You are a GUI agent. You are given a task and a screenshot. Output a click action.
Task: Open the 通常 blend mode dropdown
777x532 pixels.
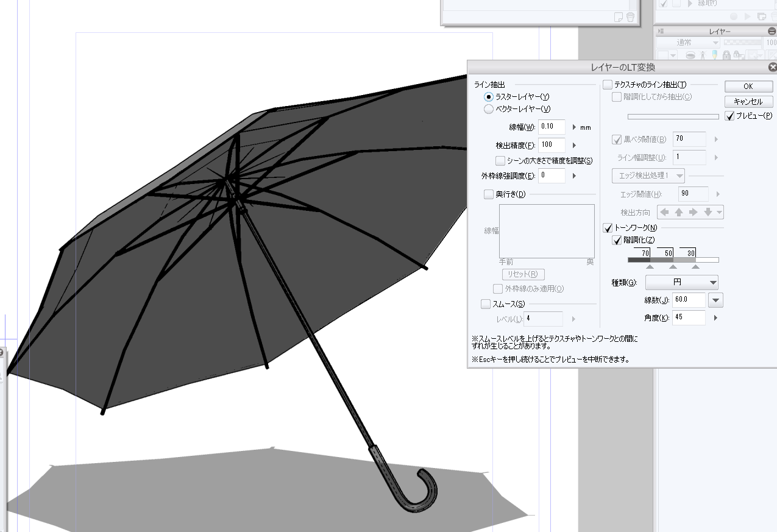point(689,43)
